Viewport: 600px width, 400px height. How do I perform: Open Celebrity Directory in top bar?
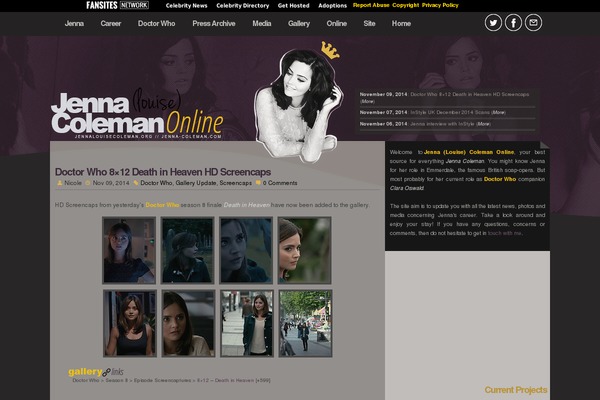tap(243, 6)
